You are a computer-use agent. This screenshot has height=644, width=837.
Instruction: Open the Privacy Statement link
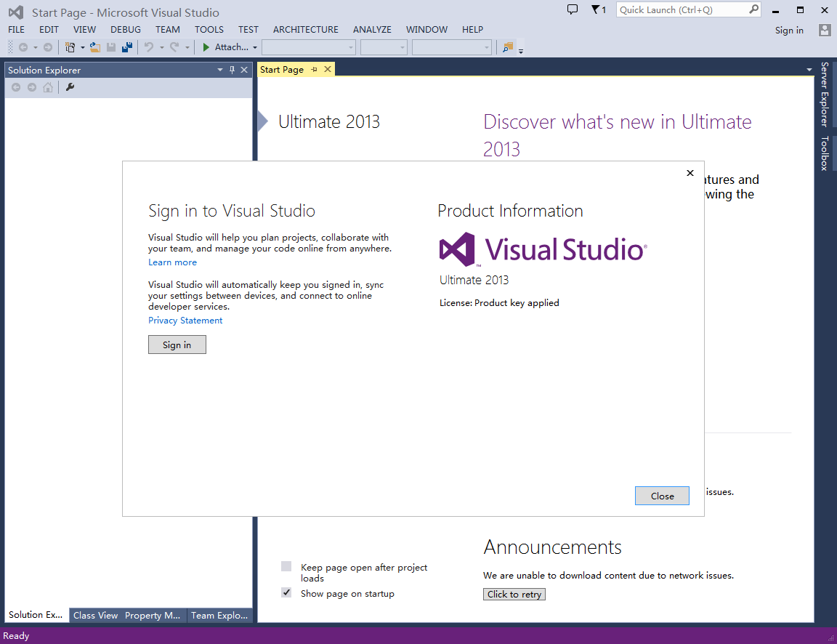tap(185, 320)
